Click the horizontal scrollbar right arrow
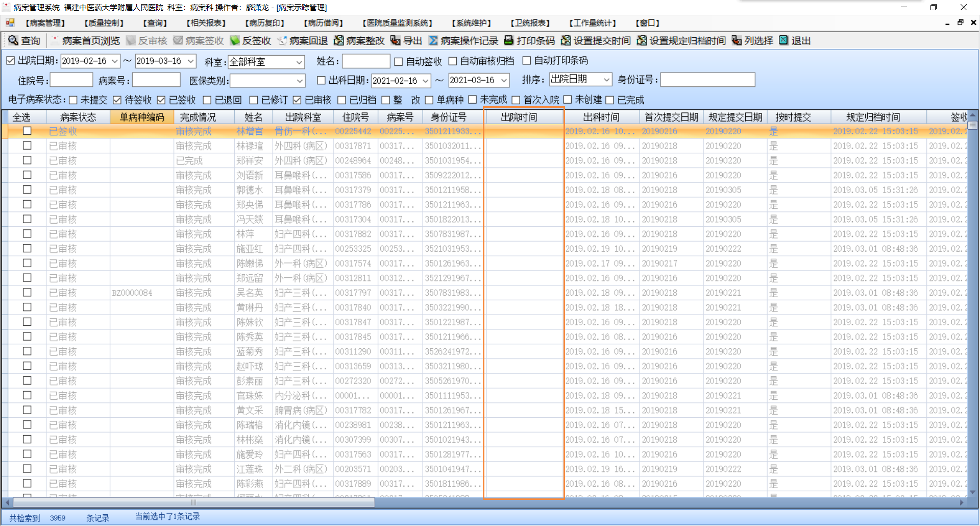The image size is (980, 526). pos(962,503)
